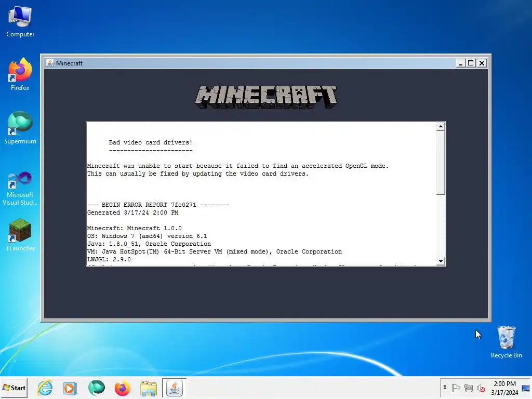The image size is (532, 399).
Task: Click the Start button on the taskbar
Action: click(x=14, y=388)
